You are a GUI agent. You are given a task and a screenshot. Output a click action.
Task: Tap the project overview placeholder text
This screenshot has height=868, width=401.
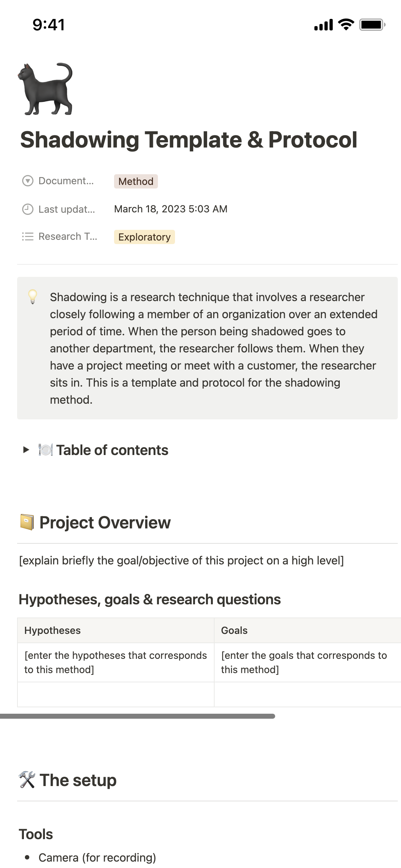(x=181, y=560)
